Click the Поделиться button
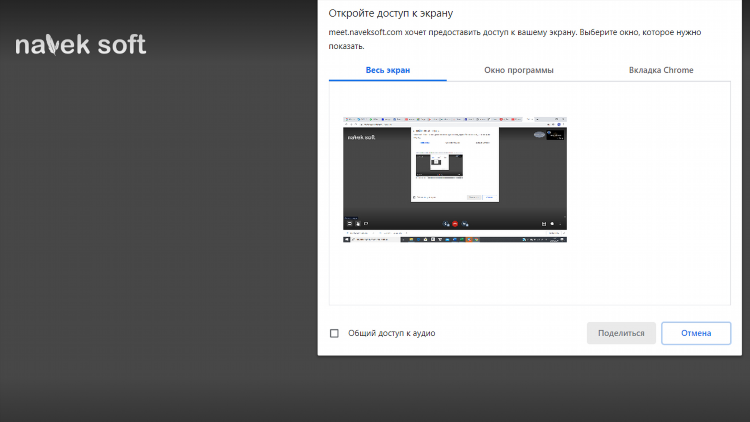Screen dimensions: 750x422 (621, 333)
